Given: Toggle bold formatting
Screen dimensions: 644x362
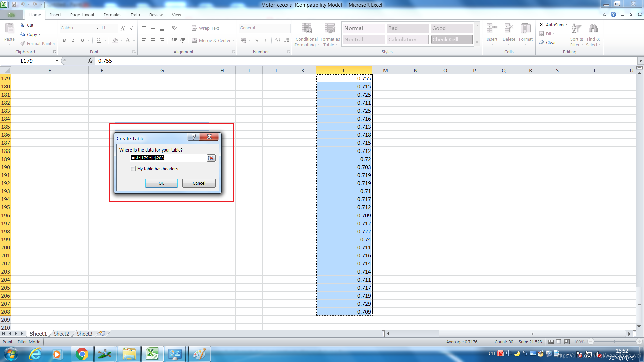Looking at the screenshot, I should [64, 40].
